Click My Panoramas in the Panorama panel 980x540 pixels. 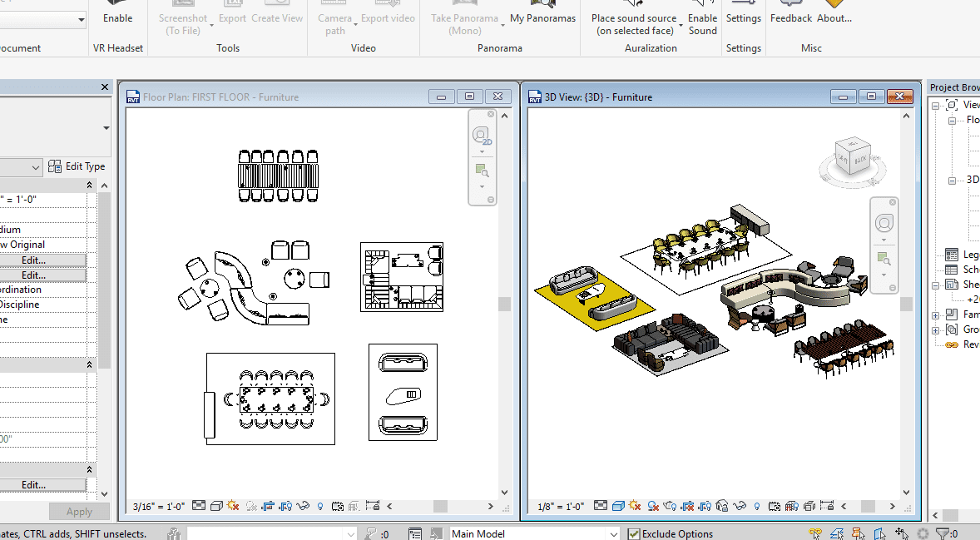(x=542, y=18)
